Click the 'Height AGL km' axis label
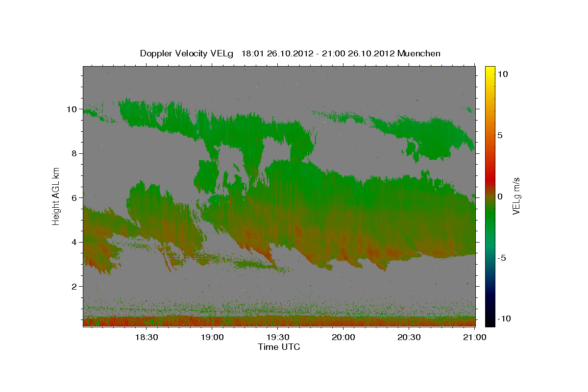 [x=56, y=196]
